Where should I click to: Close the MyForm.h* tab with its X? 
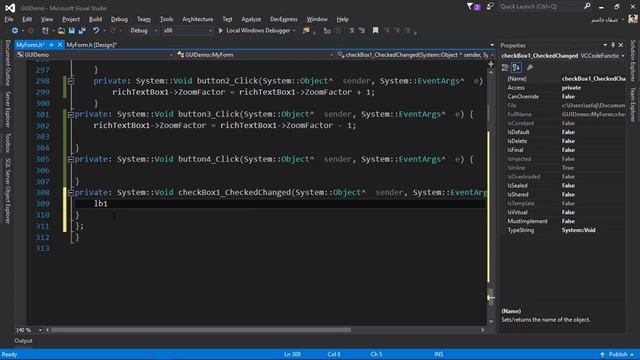pos(60,44)
